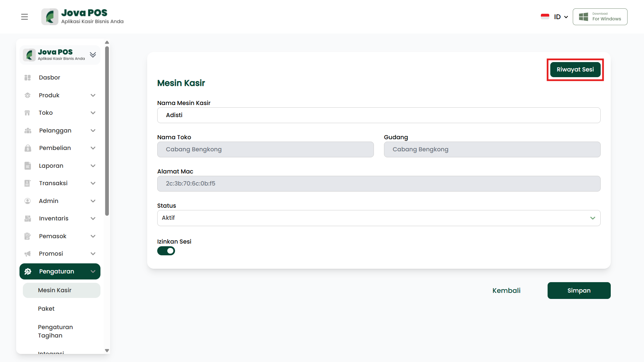
Task: Select Pengaturan Tagihan menu item
Action: pyautogui.click(x=55, y=331)
